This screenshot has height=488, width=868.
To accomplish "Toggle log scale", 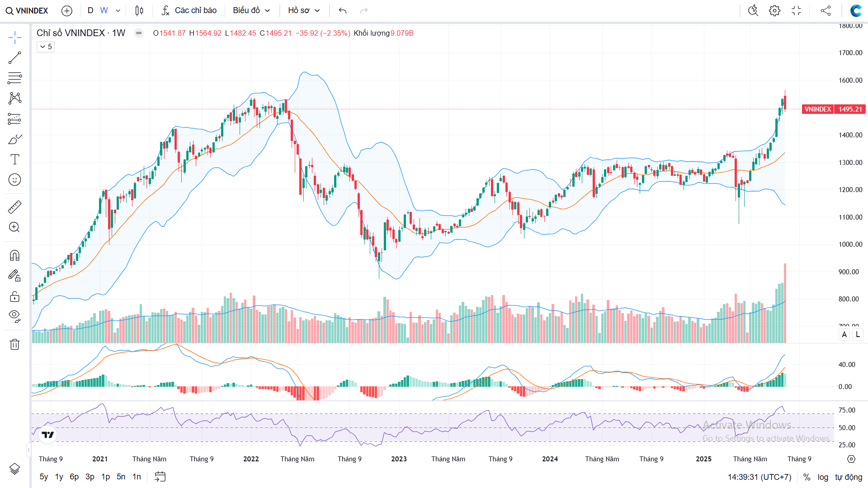I will (823, 477).
